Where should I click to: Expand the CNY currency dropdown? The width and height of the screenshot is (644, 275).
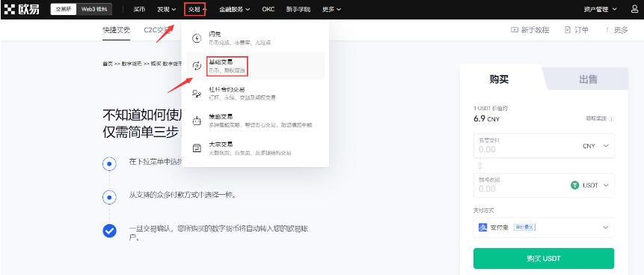pos(595,145)
